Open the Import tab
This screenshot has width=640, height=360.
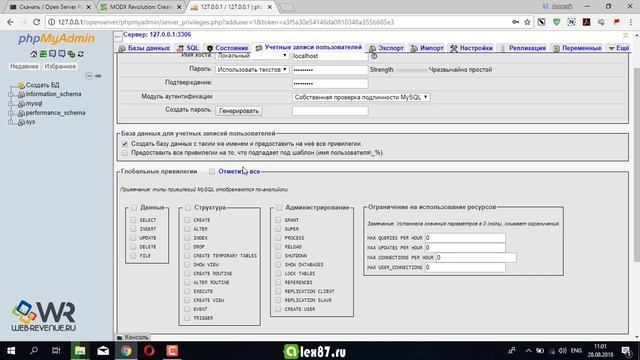click(x=427, y=48)
